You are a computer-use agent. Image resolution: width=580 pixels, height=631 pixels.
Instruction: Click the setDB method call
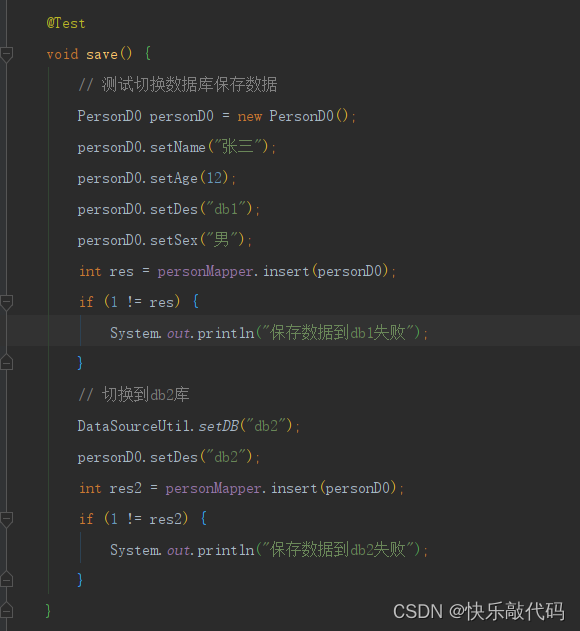(x=219, y=426)
